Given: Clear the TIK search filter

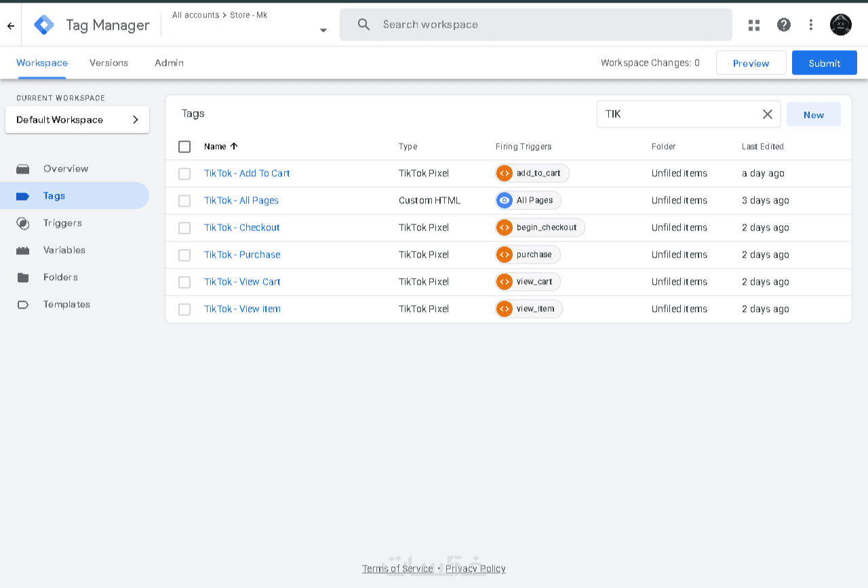Looking at the screenshot, I should (x=768, y=115).
